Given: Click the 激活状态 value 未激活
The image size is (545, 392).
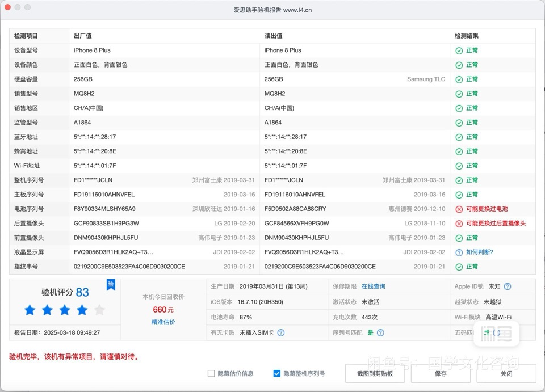Looking at the screenshot, I should pos(371,302).
